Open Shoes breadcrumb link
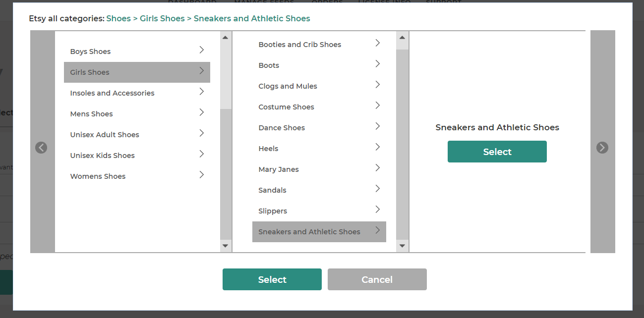This screenshot has width=644, height=318. 118,18
